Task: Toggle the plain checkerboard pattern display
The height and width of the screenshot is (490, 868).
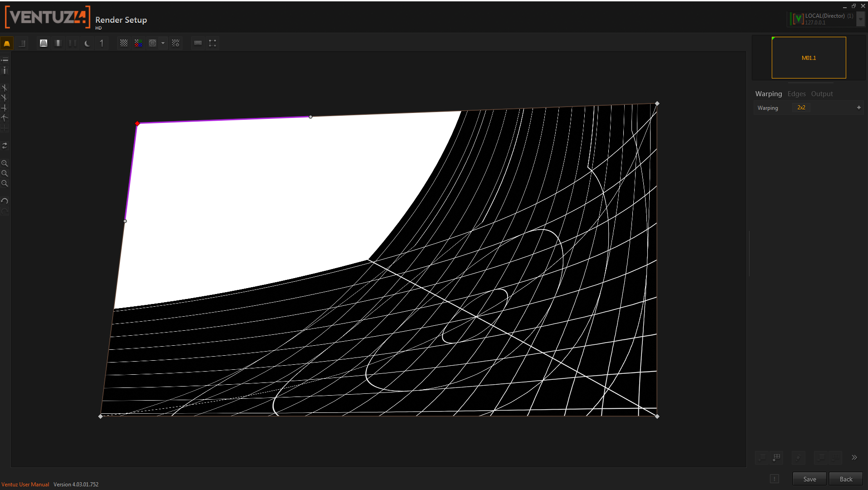Action: coord(124,43)
